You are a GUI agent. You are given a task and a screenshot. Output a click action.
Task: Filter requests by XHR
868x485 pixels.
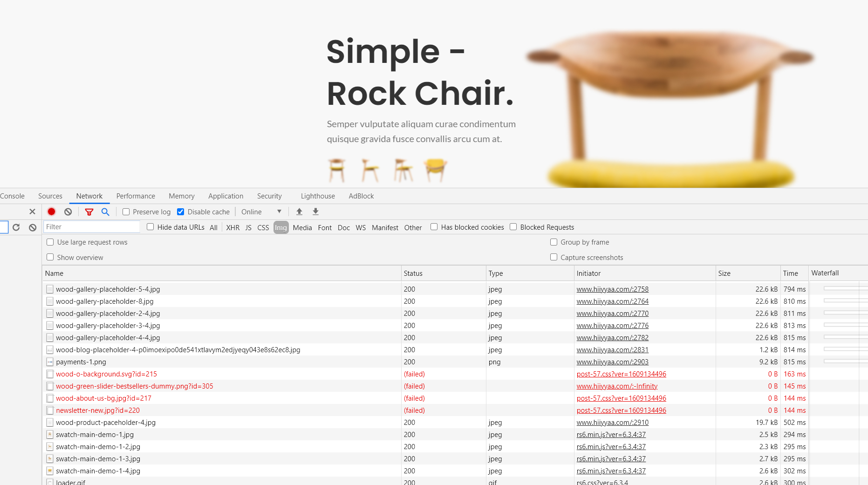point(232,227)
